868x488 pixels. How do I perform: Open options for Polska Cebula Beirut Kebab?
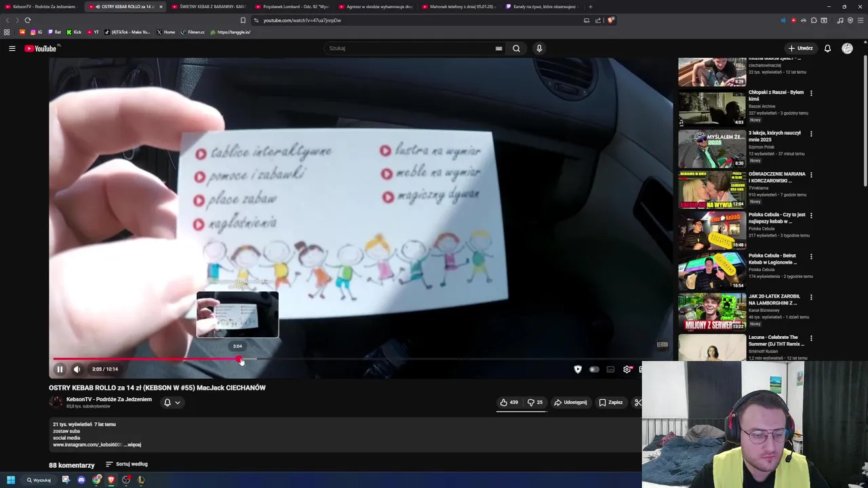(811, 256)
